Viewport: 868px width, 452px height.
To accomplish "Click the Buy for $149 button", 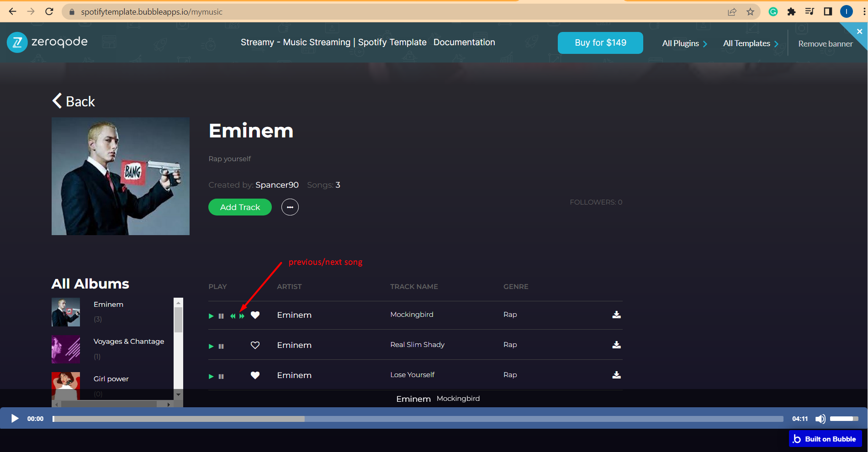I will pos(600,43).
